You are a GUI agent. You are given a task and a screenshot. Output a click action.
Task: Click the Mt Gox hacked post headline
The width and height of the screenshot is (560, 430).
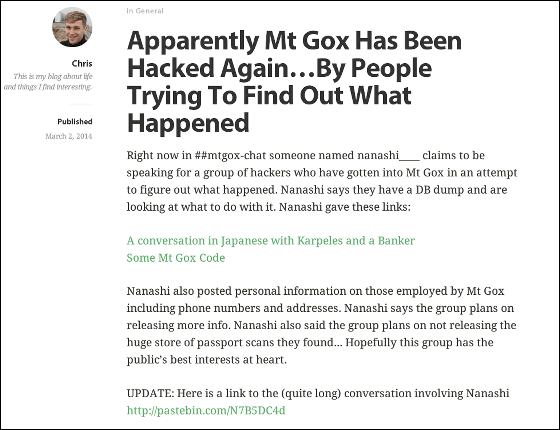click(x=294, y=82)
